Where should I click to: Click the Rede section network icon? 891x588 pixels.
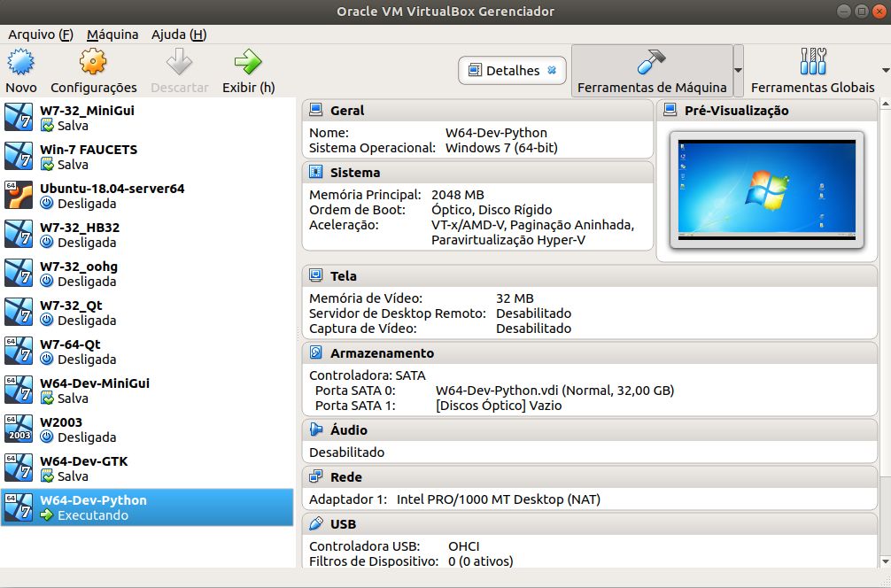pos(316,477)
